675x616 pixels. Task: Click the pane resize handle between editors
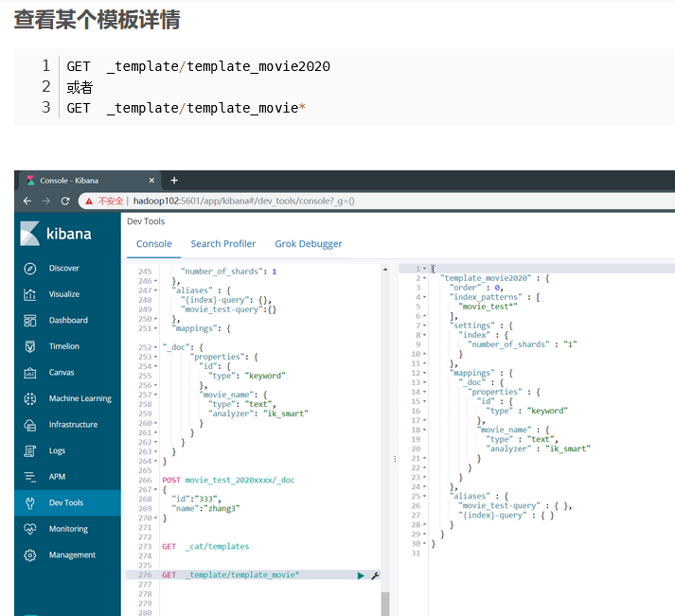click(395, 459)
